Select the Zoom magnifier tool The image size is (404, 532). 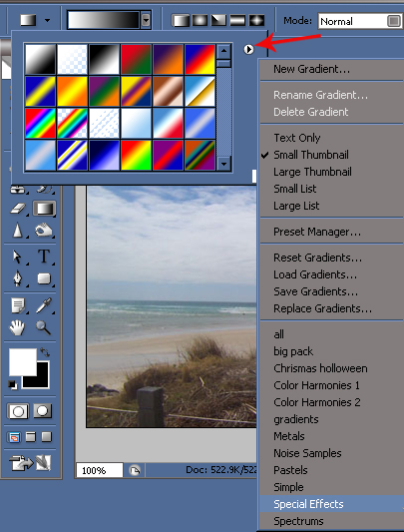coord(44,327)
